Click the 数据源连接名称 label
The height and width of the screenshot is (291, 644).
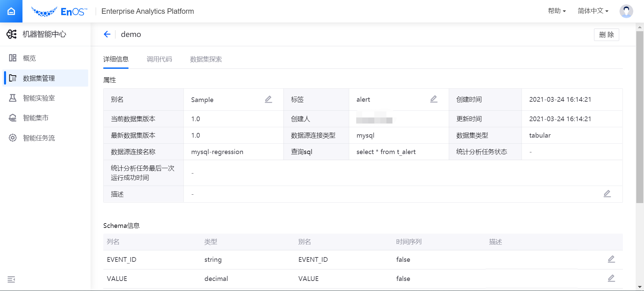pos(133,152)
